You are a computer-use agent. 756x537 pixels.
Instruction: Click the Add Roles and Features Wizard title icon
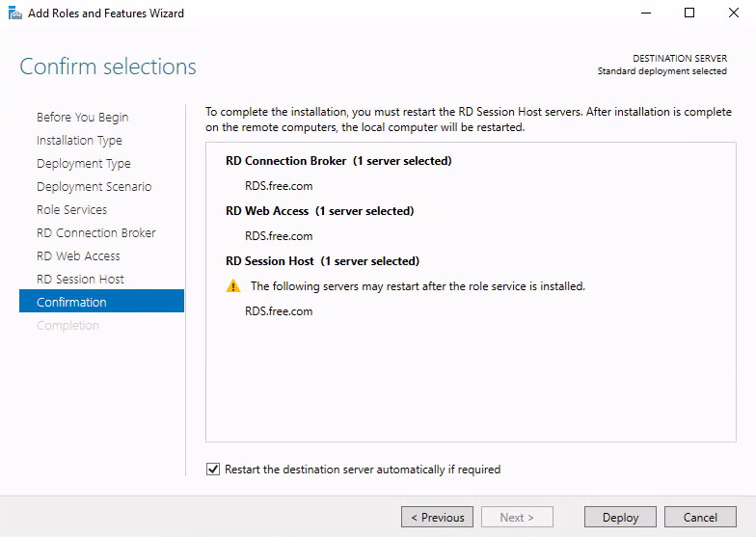click(15, 13)
